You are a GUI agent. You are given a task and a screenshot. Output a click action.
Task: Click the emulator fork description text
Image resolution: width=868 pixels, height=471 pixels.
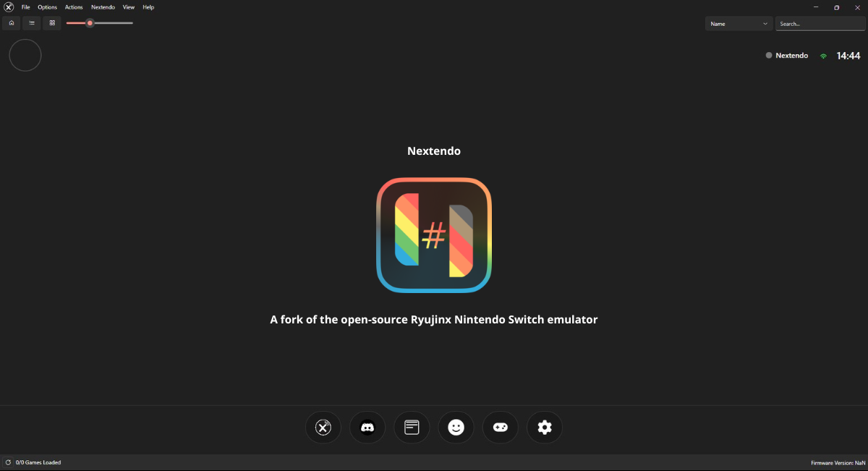pos(434,319)
